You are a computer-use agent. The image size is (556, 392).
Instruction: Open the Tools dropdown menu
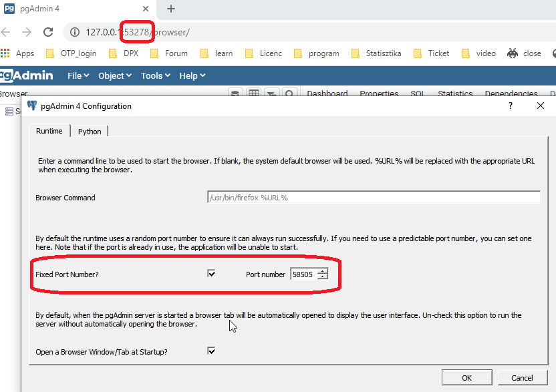(156, 75)
